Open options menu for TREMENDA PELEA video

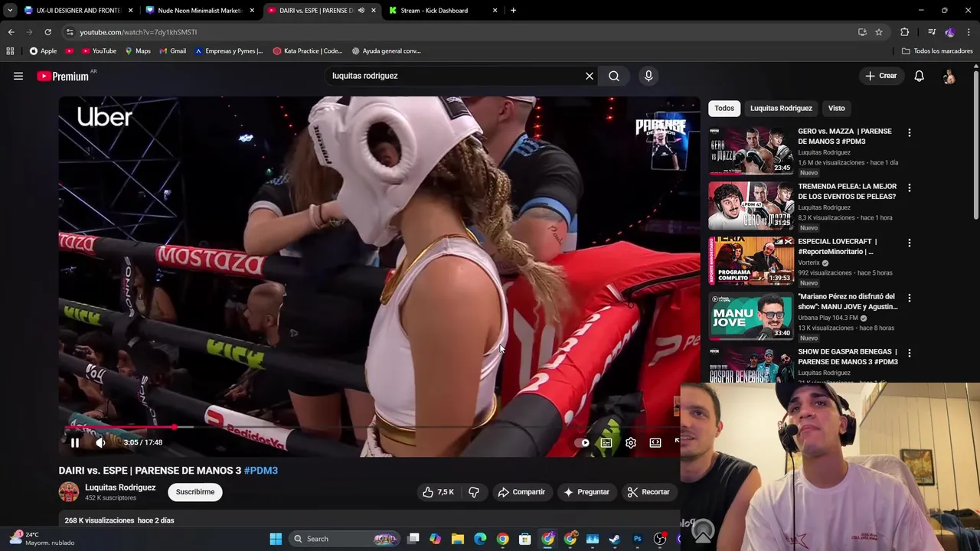tap(909, 187)
